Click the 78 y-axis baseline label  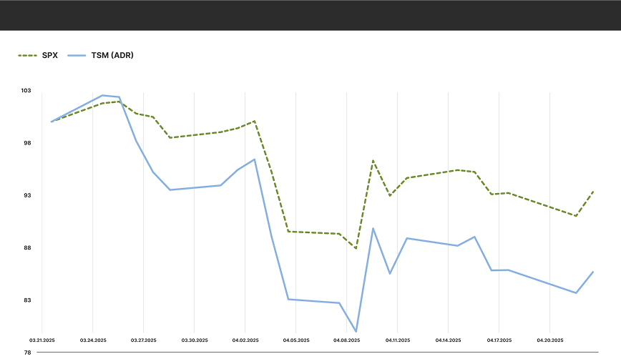pos(28,353)
